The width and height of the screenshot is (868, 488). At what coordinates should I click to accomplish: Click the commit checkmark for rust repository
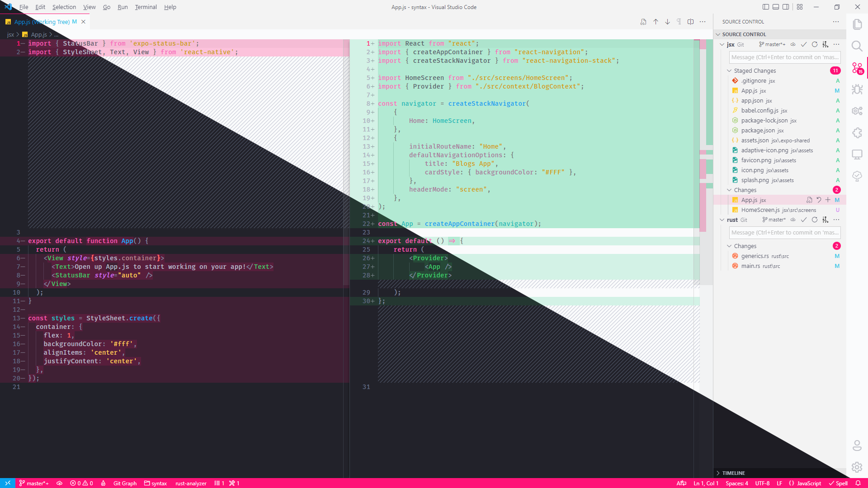point(803,220)
